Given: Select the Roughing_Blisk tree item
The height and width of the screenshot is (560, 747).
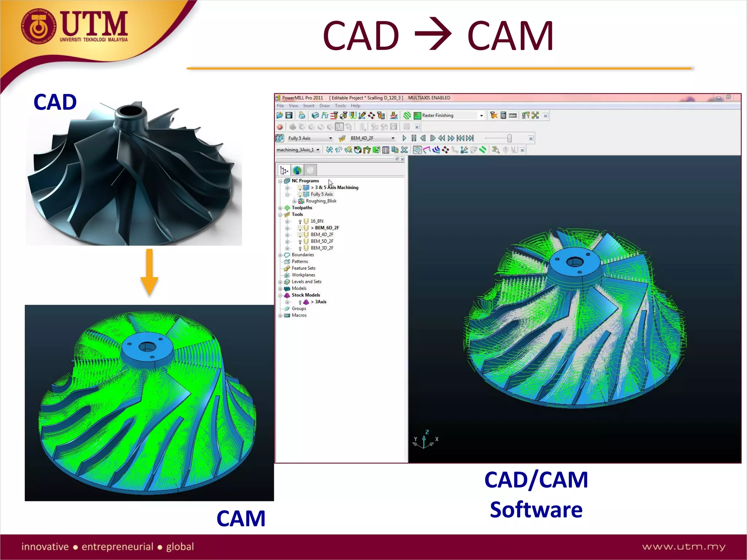Looking at the screenshot, I should click(x=321, y=201).
